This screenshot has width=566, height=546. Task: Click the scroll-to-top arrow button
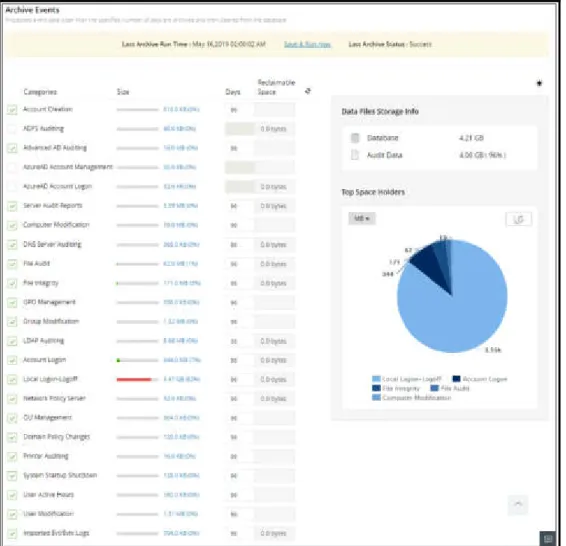click(518, 504)
